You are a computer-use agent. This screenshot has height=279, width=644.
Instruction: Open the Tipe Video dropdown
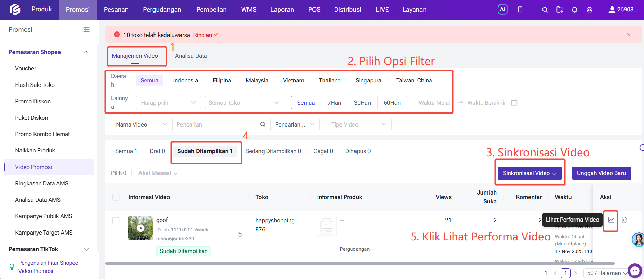coord(359,124)
